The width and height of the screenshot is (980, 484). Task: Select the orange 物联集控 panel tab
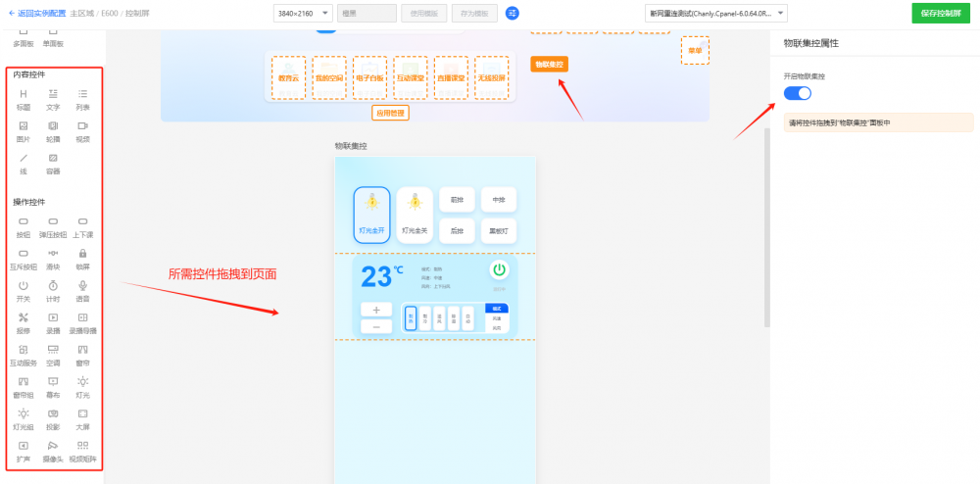[x=549, y=64]
